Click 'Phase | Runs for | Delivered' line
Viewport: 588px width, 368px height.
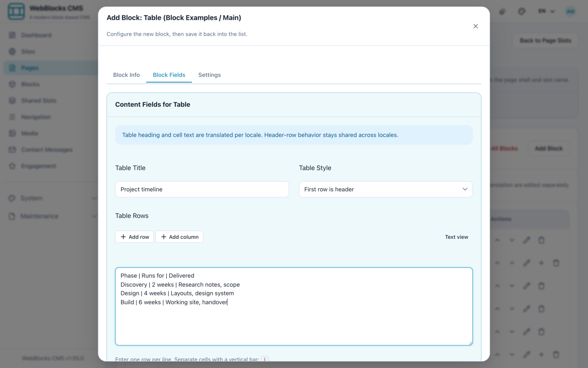[x=158, y=276]
